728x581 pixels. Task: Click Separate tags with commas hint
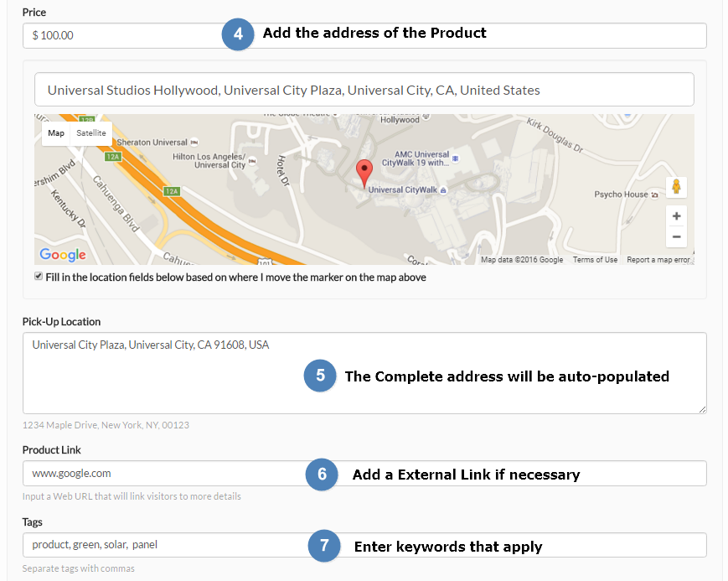click(x=79, y=568)
